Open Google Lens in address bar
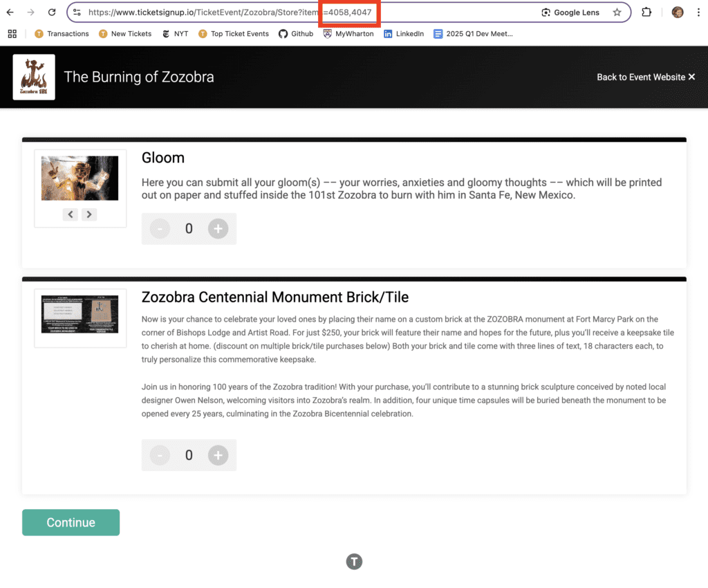Image resolution: width=708 pixels, height=588 pixels. pos(570,12)
